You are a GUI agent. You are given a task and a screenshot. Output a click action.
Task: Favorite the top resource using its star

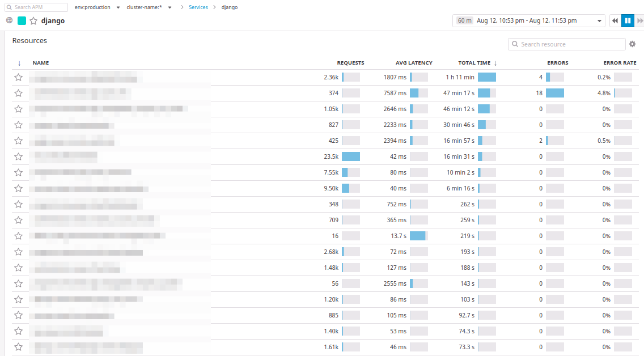(18, 77)
